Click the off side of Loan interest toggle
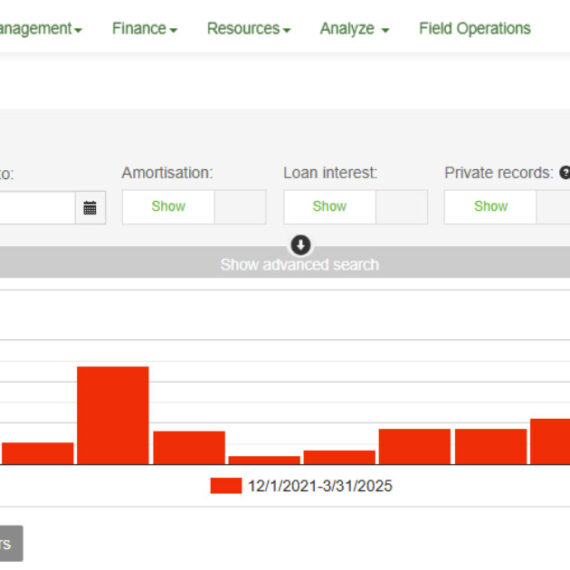The width and height of the screenshot is (570, 570). pyautogui.click(x=402, y=207)
